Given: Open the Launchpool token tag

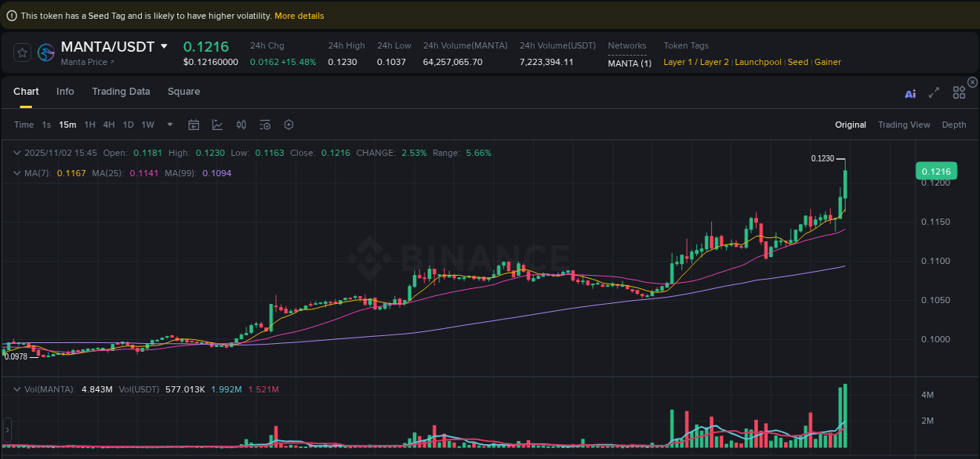Looking at the screenshot, I should click(x=757, y=61).
